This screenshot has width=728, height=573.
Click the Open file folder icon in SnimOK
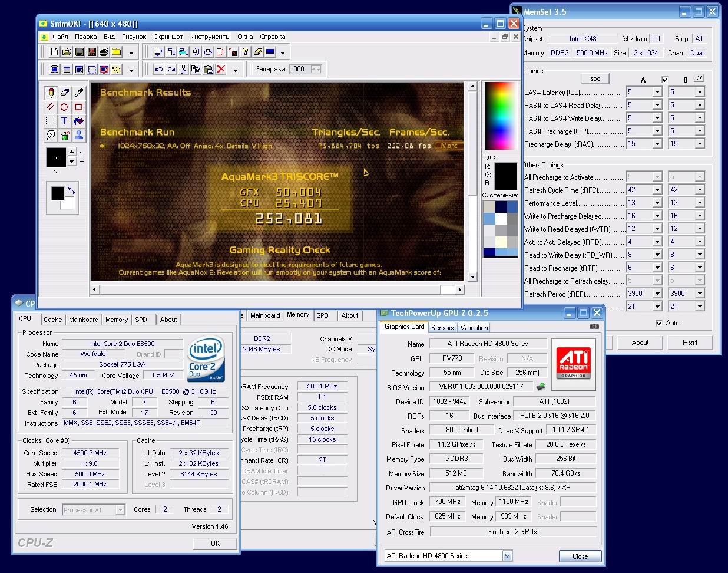pyautogui.click(x=67, y=52)
